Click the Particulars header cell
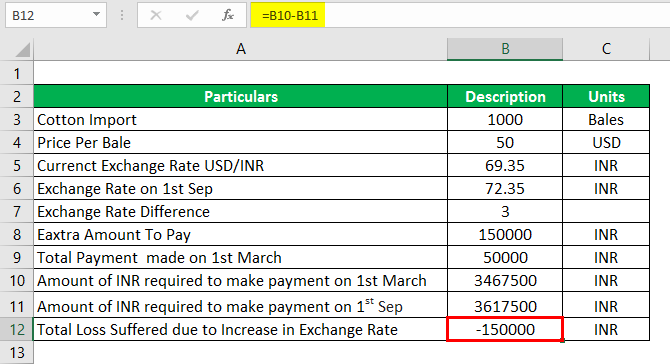Screen dimensions: 670x364 241,97
